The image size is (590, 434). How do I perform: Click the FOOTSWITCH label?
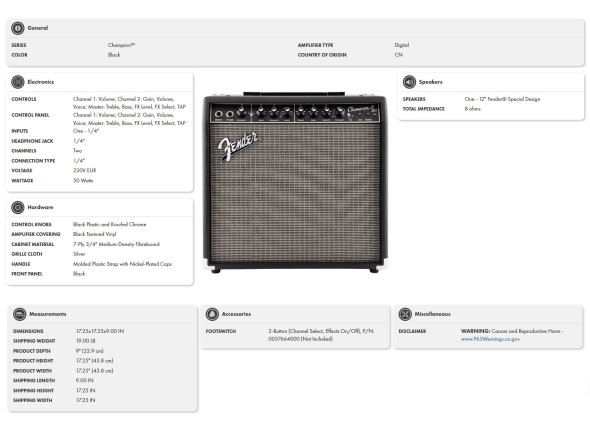pos(221,331)
